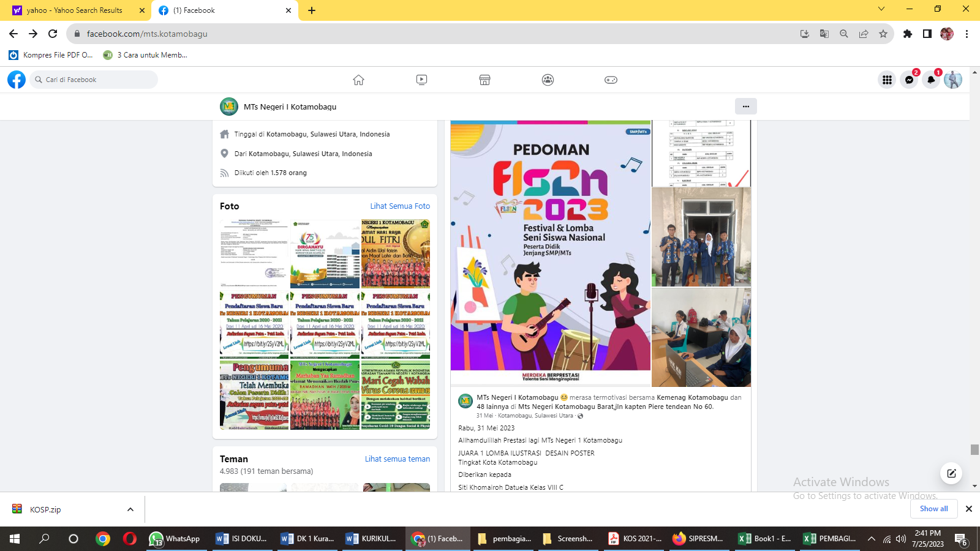Click the Lihat Semua Foto link
The image size is (980, 551).
(x=400, y=206)
